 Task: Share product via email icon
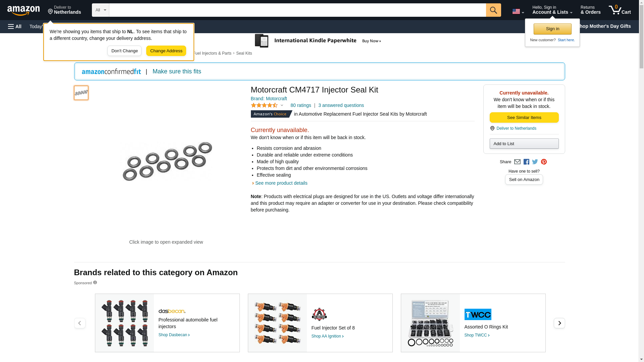point(517,162)
